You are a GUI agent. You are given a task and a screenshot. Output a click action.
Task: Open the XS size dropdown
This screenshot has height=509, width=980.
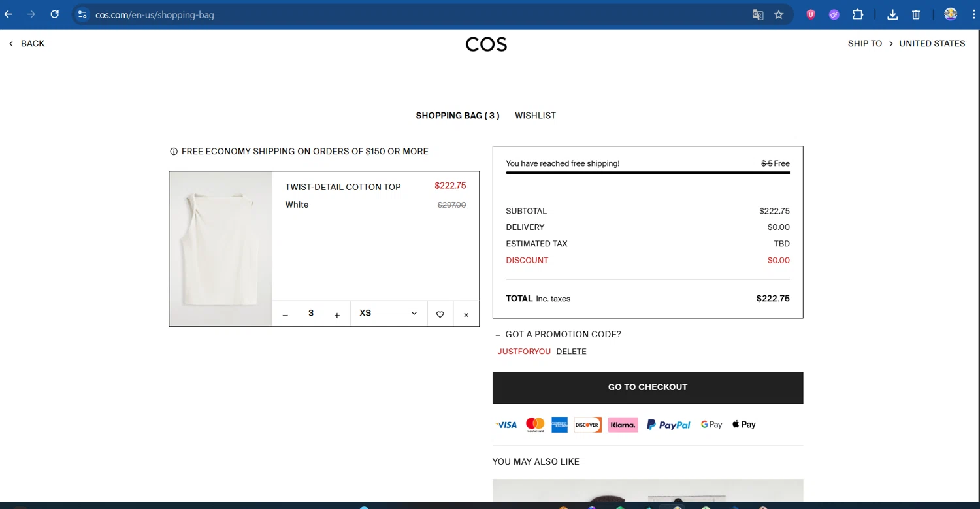click(x=389, y=314)
